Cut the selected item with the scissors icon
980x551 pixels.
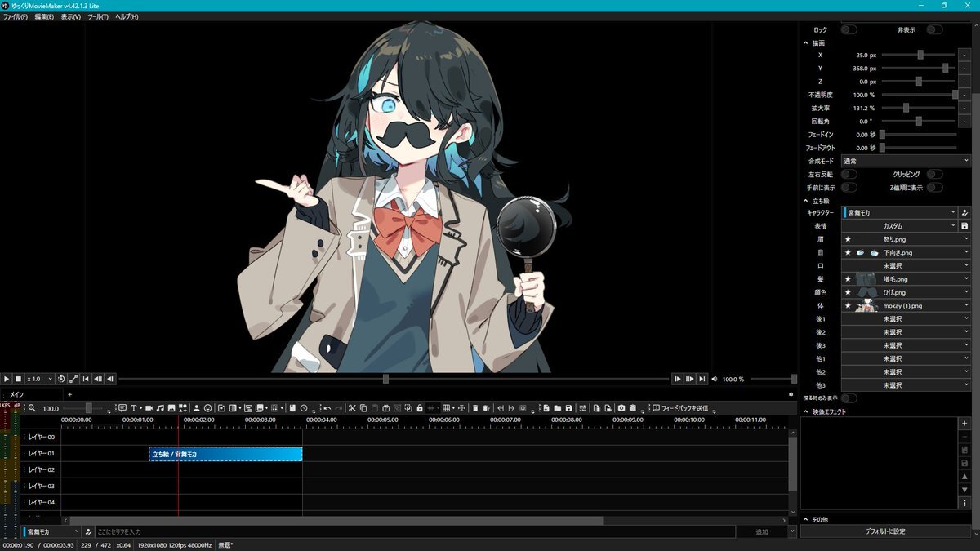coord(352,407)
